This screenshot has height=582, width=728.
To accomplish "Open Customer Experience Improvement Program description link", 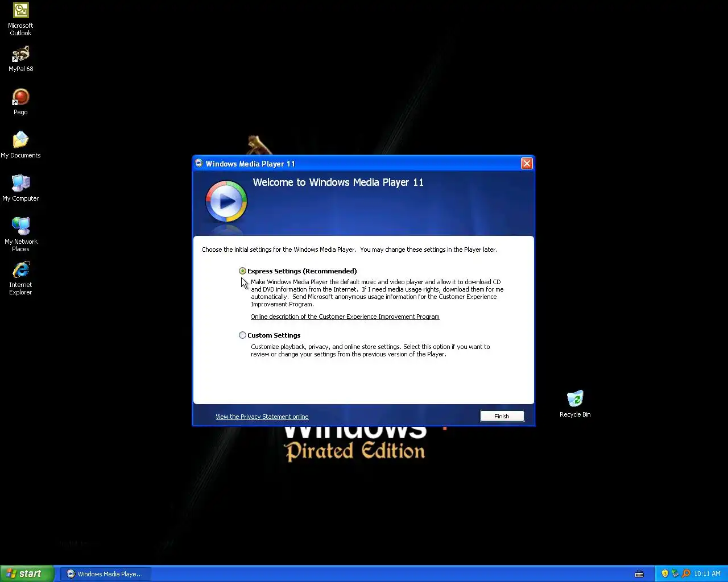I will click(x=345, y=317).
